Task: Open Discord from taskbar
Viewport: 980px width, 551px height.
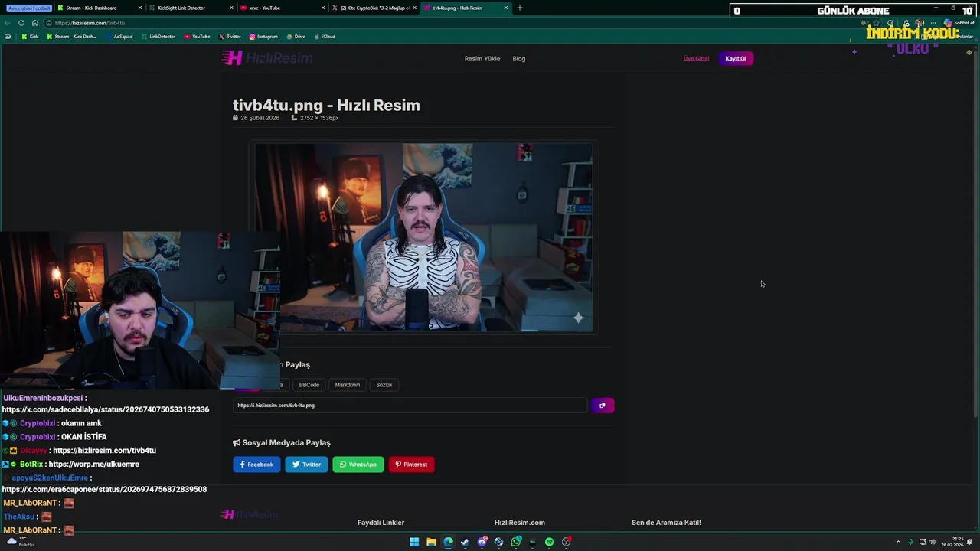Action: (x=482, y=542)
